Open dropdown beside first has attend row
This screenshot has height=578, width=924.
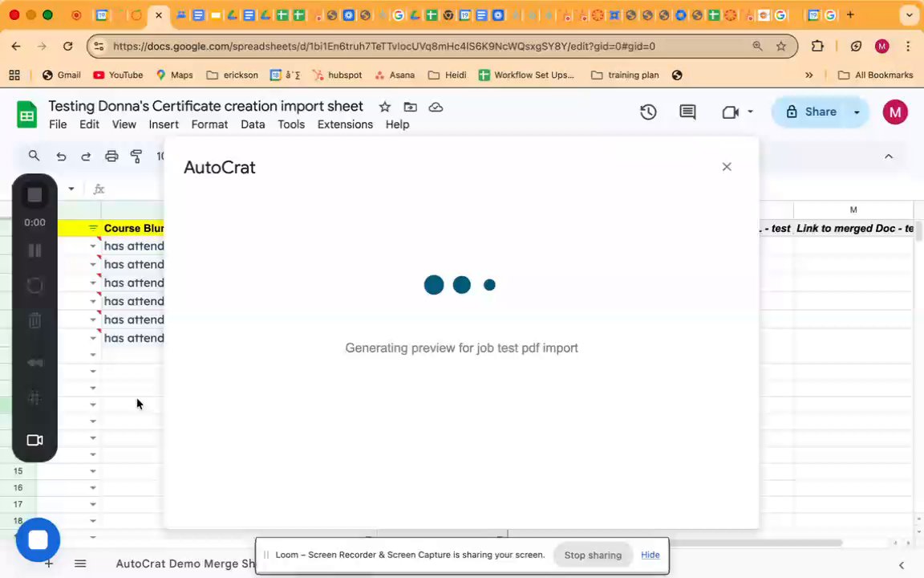[x=93, y=246]
